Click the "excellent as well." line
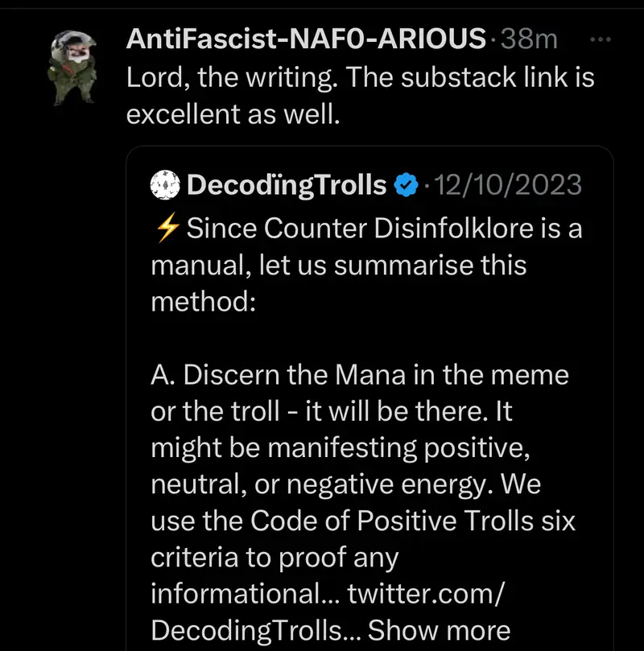Image resolution: width=644 pixels, height=651 pixels. coord(233,113)
